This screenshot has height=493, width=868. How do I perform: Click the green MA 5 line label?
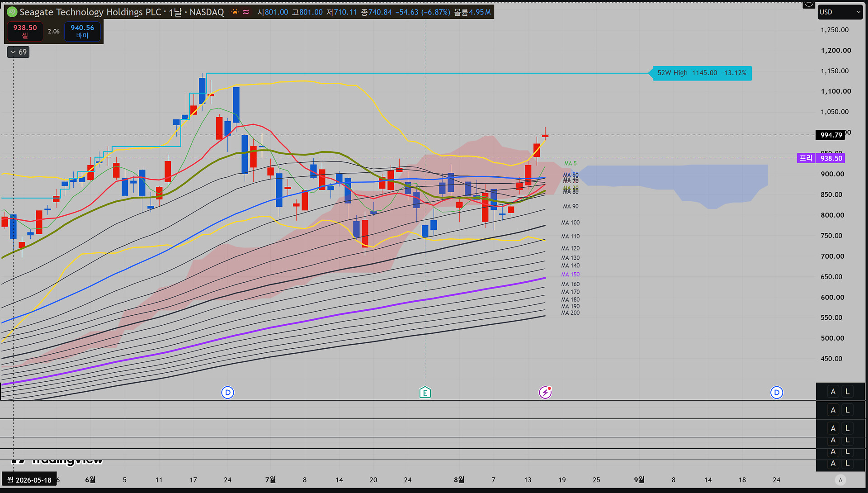[571, 164]
